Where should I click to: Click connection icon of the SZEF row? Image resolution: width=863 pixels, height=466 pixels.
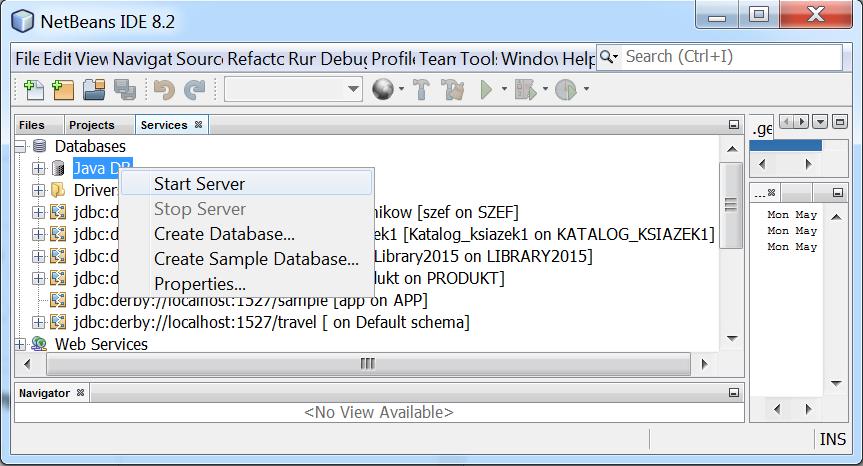[x=58, y=212]
